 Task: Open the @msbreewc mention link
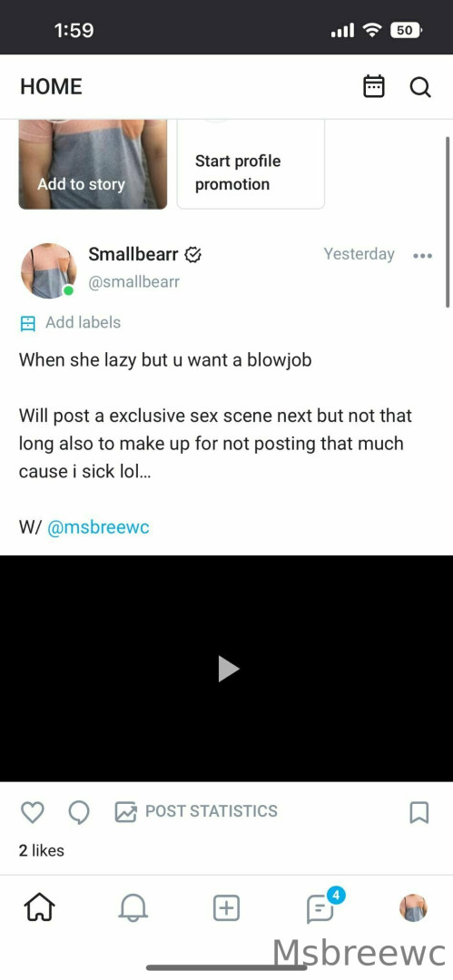coord(98,527)
